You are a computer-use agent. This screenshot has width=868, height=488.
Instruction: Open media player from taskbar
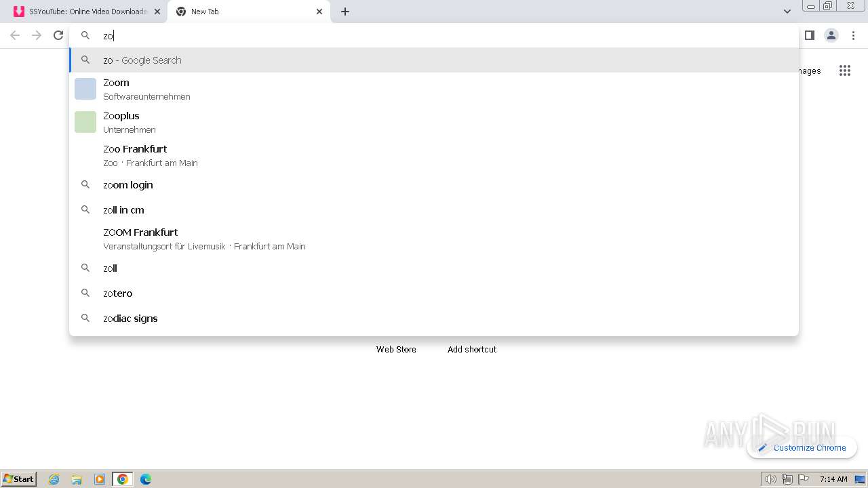(x=100, y=479)
